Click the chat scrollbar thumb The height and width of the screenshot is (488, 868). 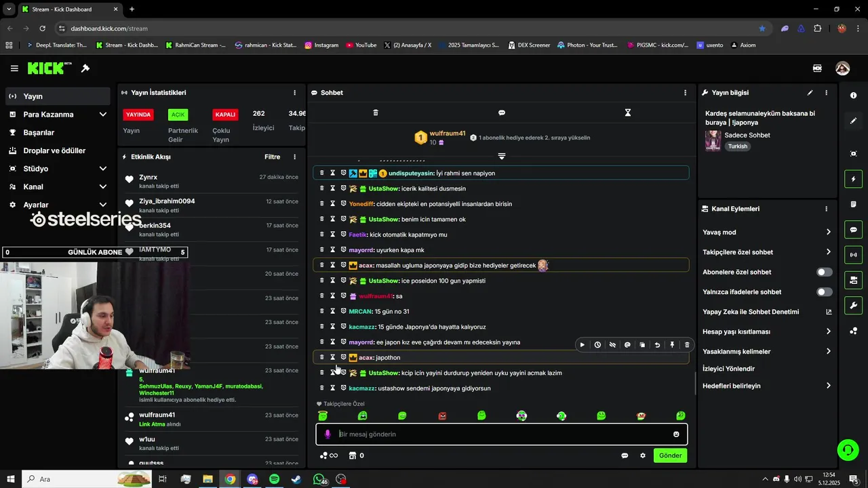696,384
